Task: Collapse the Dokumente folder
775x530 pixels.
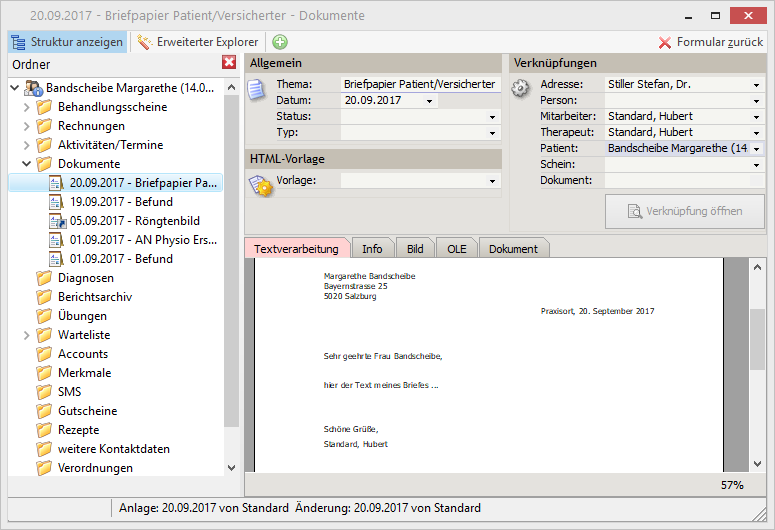Action: pyautogui.click(x=26, y=164)
